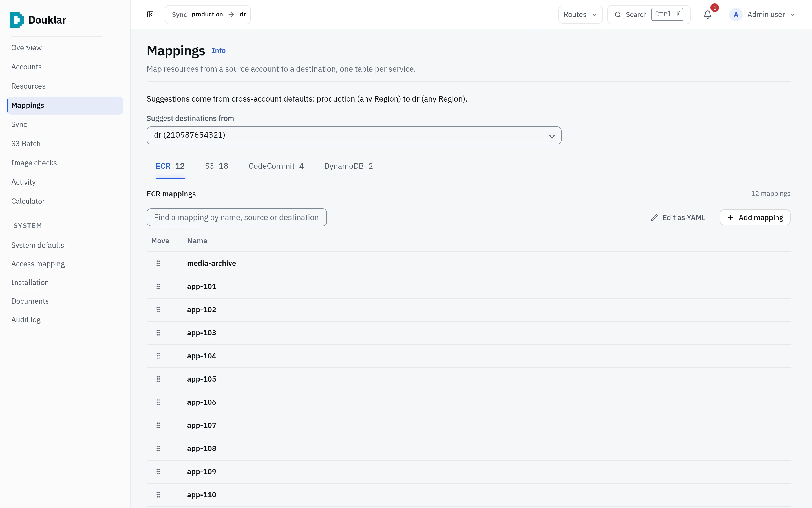Open the notifications bell

point(707,14)
